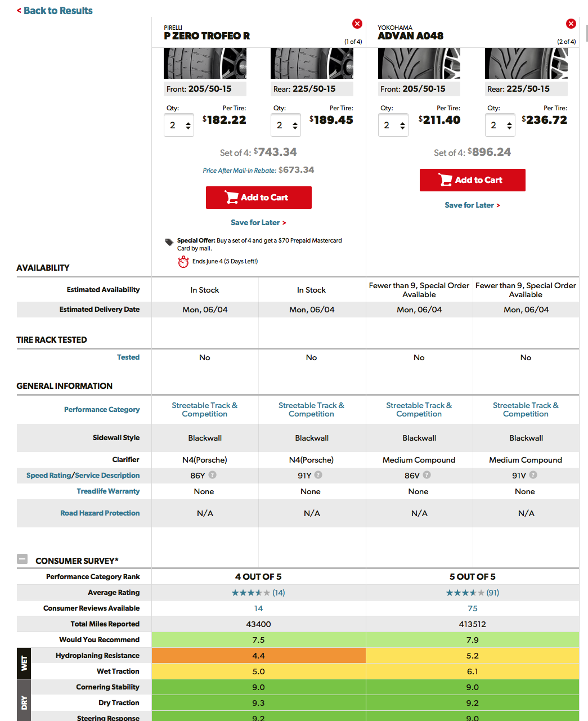Add Yokohama Advan A048 to cart
Viewport: 588px width, 721px height.
tap(472, 180)
